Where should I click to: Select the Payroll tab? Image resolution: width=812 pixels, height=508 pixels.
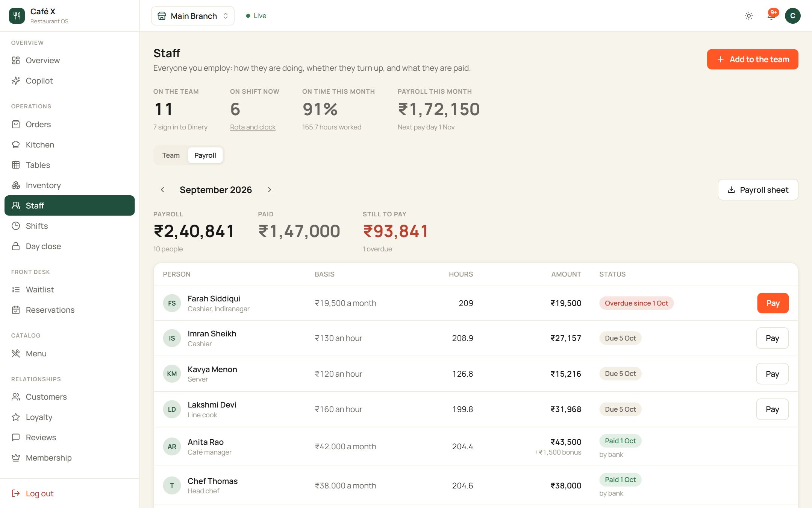click(x=205, y=155)
